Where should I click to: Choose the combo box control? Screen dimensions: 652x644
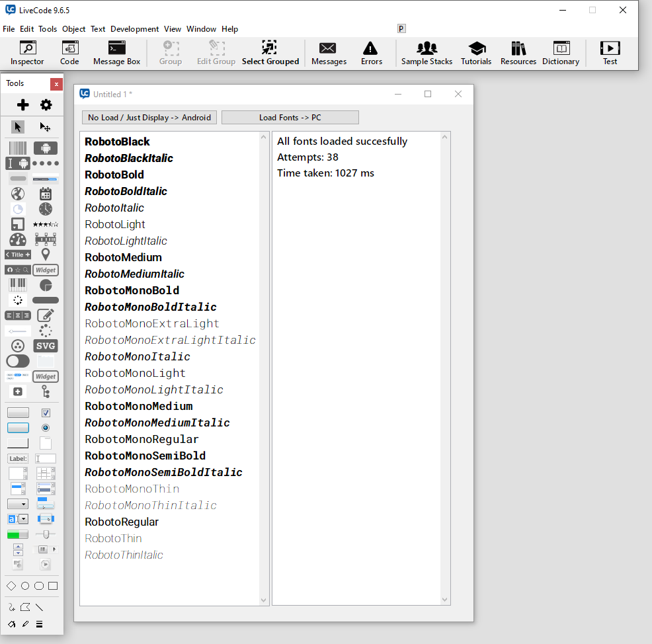tap(18, 519)
